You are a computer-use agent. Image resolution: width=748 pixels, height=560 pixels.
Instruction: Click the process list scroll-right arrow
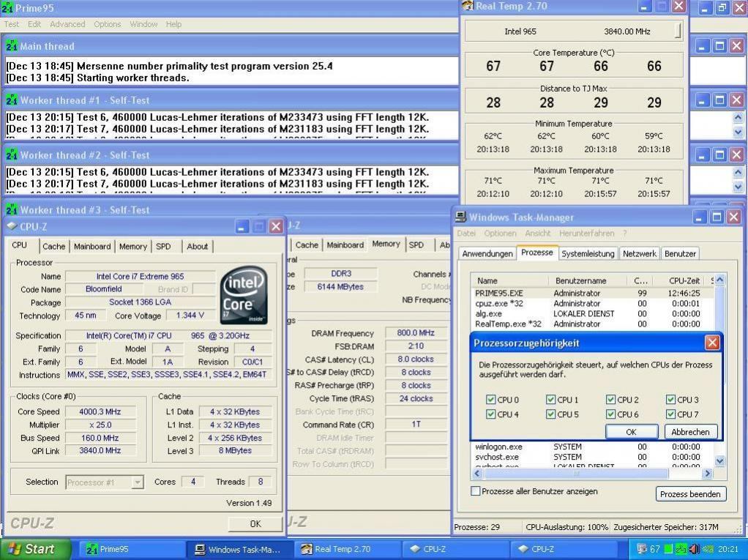(x=708, y=473)
